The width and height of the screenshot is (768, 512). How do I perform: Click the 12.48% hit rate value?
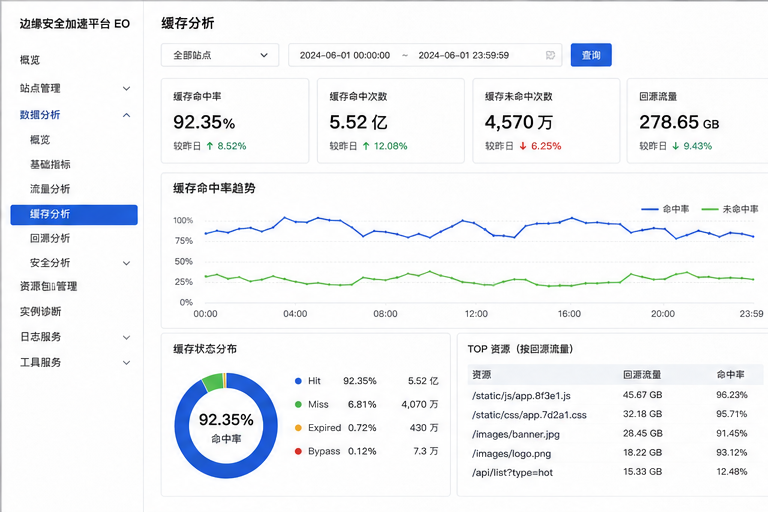click(x=732, y=472)
